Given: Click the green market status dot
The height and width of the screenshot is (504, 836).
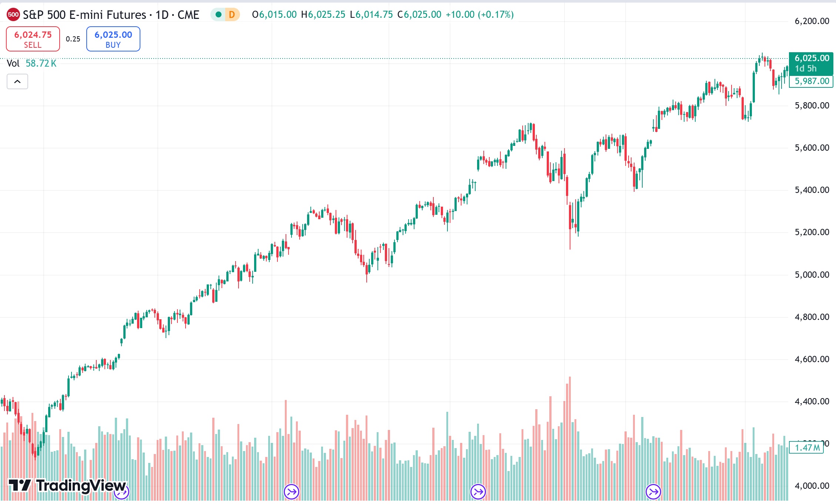Looking at the screenshot, I should 219,15.
